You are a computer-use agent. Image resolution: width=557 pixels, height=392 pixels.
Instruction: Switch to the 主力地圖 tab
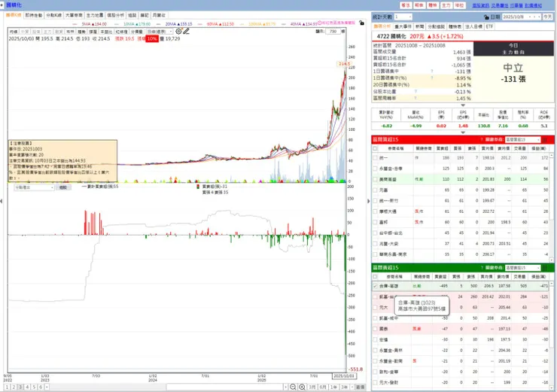95,15
